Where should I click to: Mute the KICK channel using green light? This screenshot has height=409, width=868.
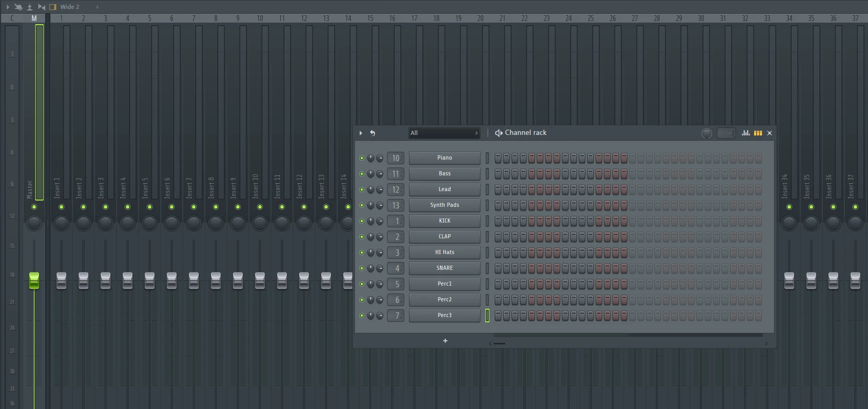point(362,221)
